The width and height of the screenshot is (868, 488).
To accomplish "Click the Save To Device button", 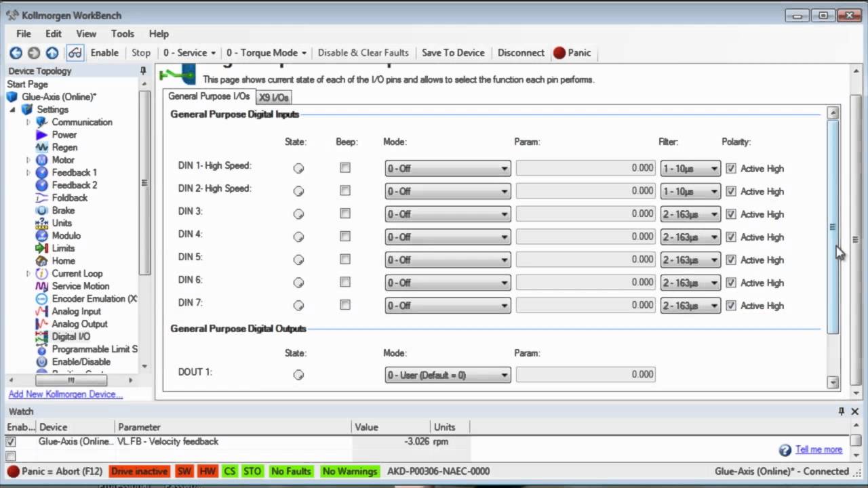I will click(453, 53).
